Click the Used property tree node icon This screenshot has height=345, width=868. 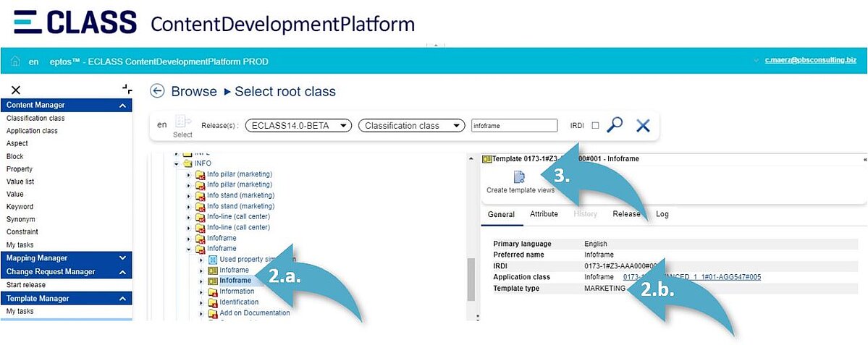click(x=213, y=259)
